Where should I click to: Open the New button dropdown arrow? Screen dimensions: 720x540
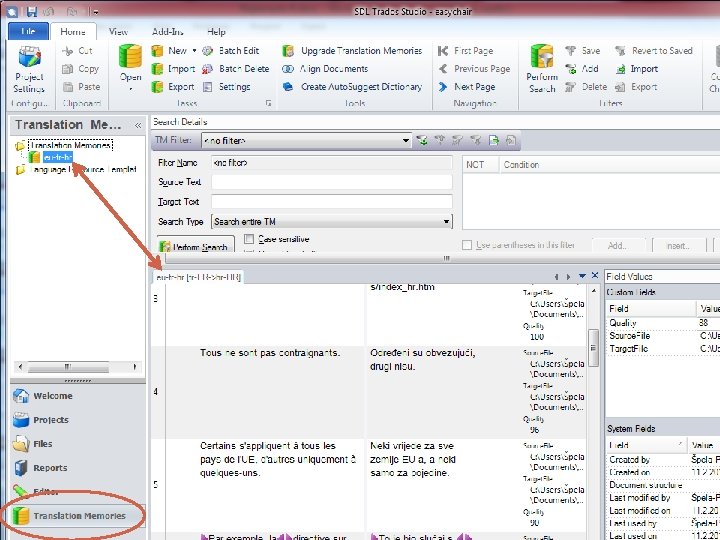pyautogui.click(x=194, y=51)
